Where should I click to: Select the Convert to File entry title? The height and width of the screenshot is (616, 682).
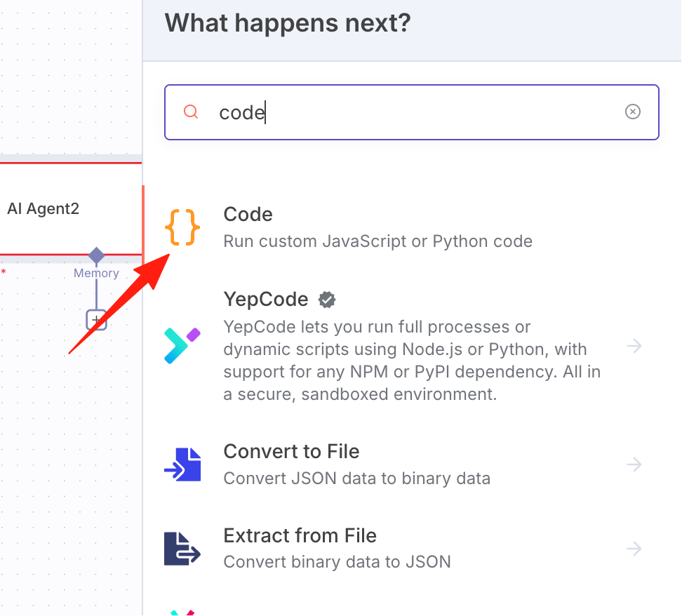291,451
